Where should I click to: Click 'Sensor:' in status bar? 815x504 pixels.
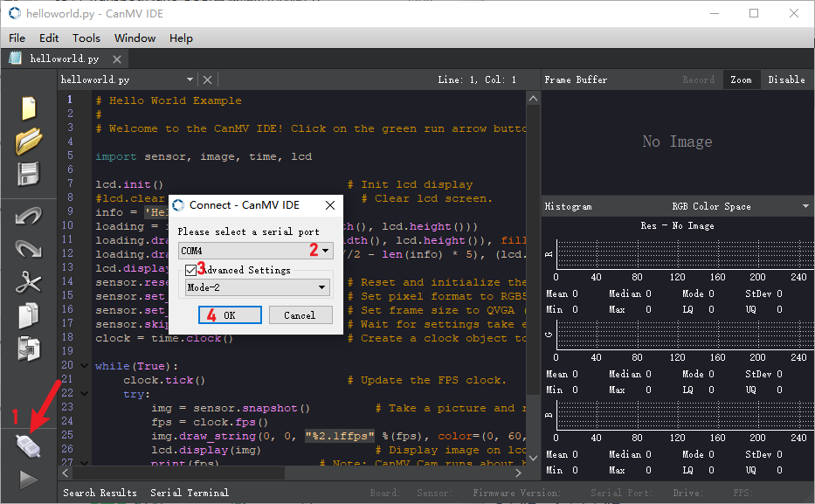click(x=434, y=493)
